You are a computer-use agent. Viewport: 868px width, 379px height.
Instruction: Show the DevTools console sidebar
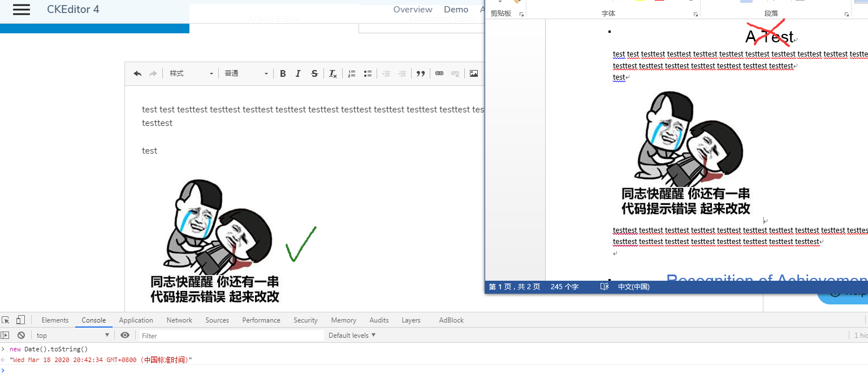tap(5, 335)
